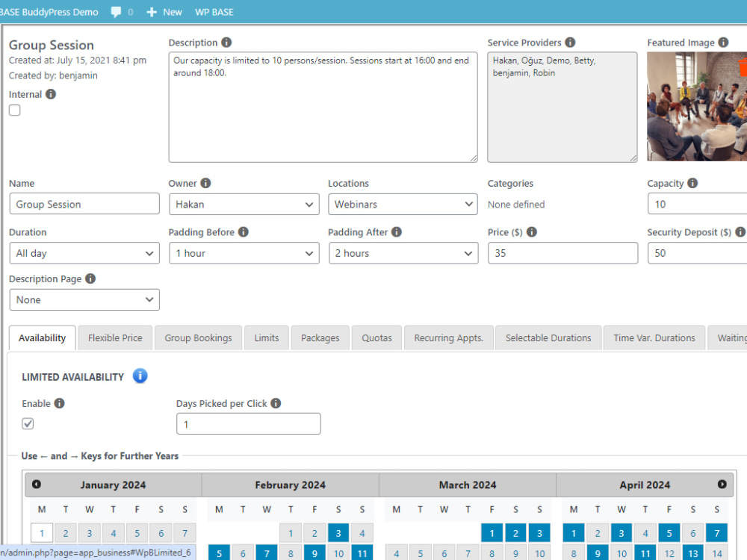Open the Days Picked per Click info icon
Viewport: 747px width, 560px height.
[276, 403]
